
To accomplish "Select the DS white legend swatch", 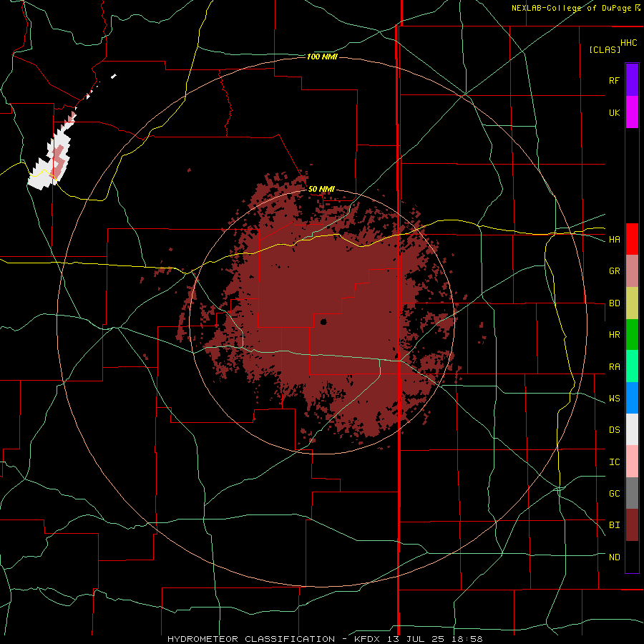I will (632, 429).
